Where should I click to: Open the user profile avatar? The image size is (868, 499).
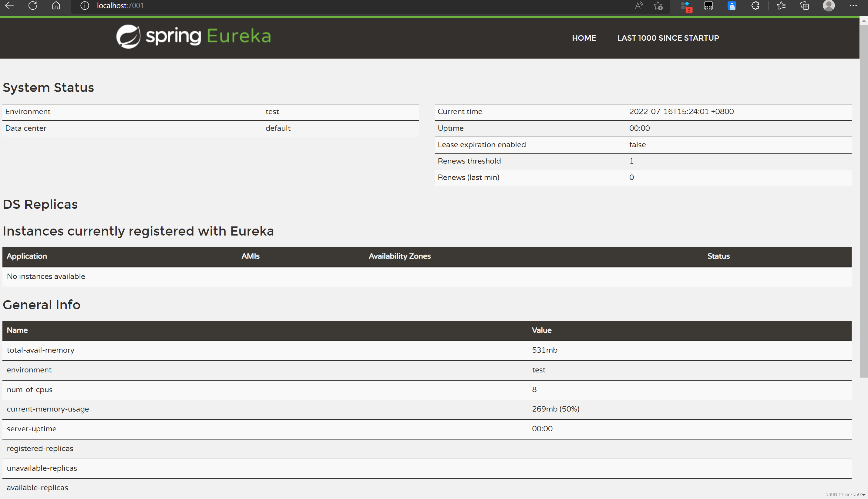[x=829, y=5]
